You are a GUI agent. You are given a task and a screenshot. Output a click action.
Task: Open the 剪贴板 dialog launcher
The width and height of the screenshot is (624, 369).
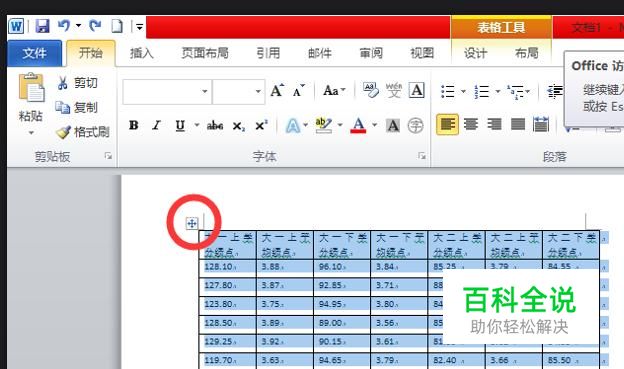(108, 156)
